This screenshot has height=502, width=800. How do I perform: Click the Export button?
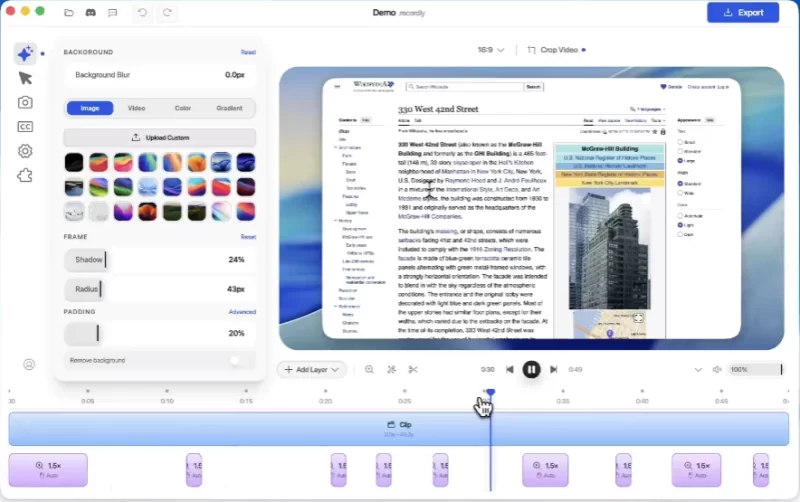tap(743, 13)
